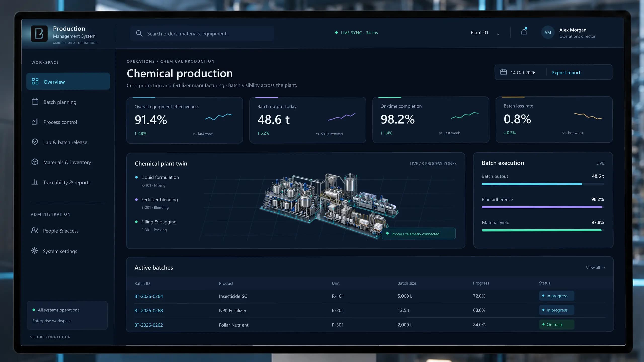
Task: Click the Production Management System logo icon
Action: tap(39, 33)
